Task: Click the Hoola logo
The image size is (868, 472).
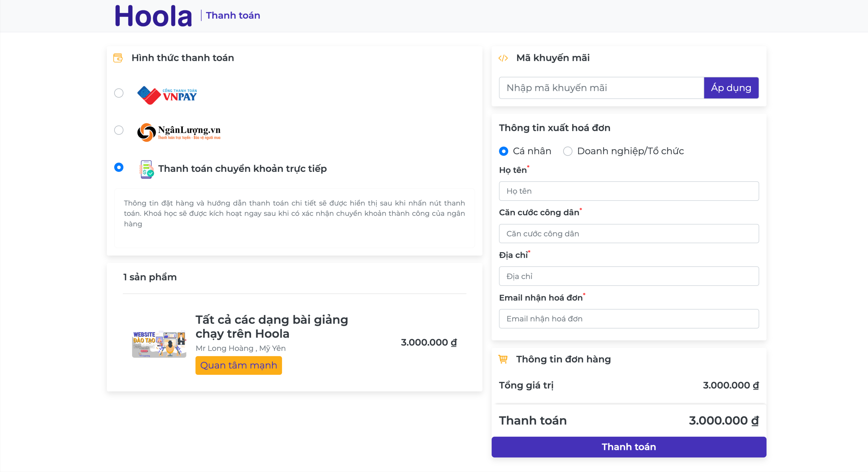Action: point(153,16)
